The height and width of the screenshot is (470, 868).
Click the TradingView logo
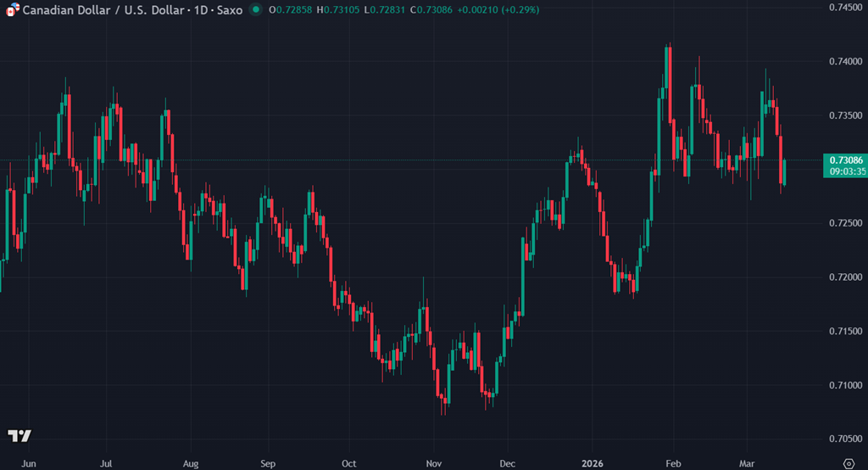pos(19,435)
